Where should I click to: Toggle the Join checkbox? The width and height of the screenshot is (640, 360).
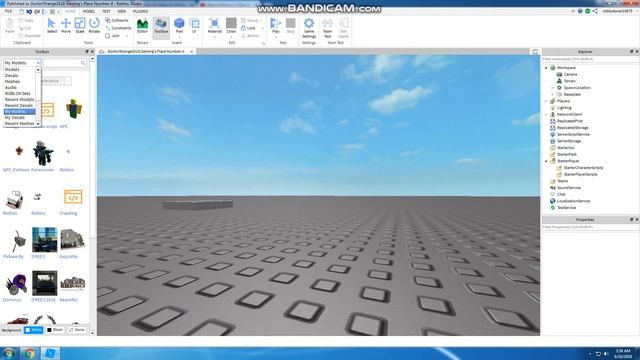coord(108,36)
